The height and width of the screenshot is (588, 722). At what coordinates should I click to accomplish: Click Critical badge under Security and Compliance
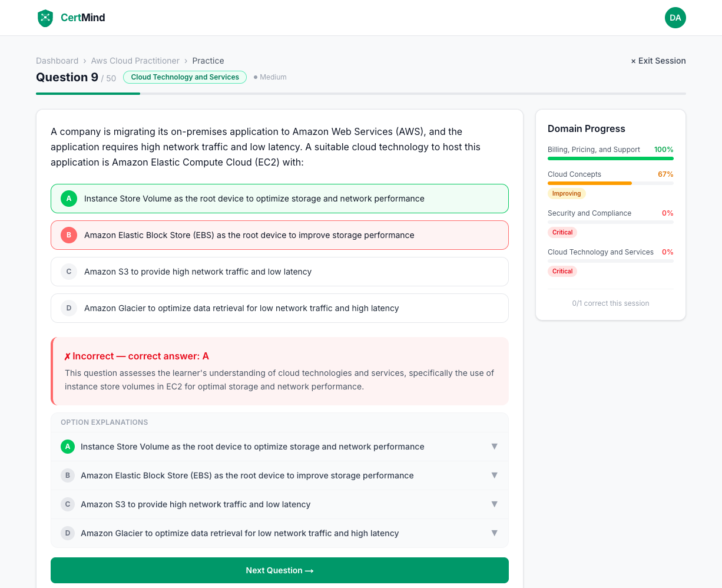[562, 232]
